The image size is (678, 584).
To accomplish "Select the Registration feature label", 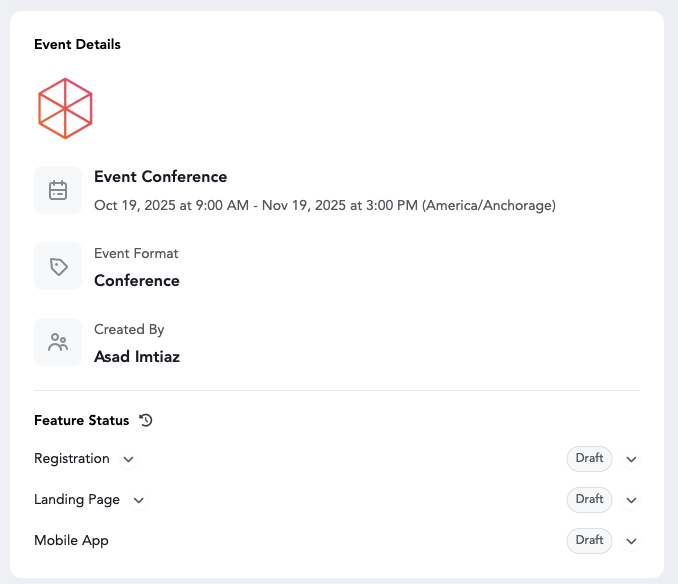I will (x=72, y=459).
